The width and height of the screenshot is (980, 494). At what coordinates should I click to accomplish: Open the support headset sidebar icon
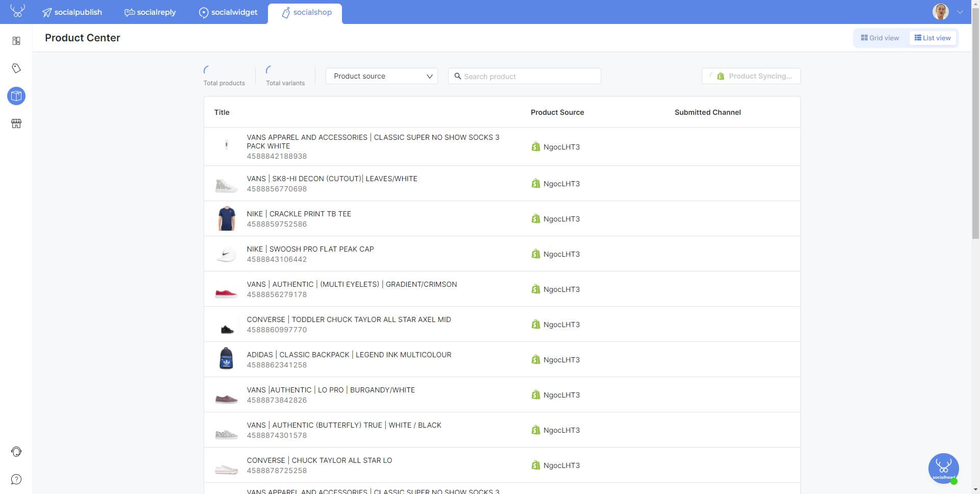(16, 452)
